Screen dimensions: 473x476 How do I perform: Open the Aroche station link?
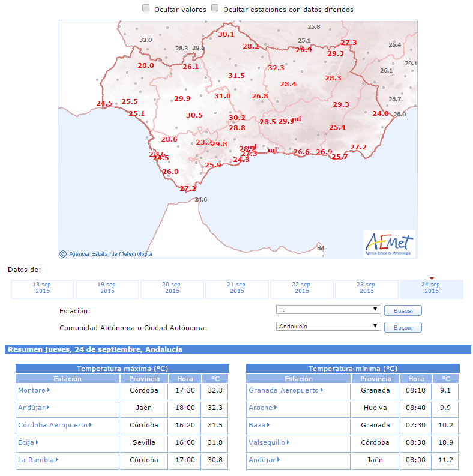pos(261,408)
